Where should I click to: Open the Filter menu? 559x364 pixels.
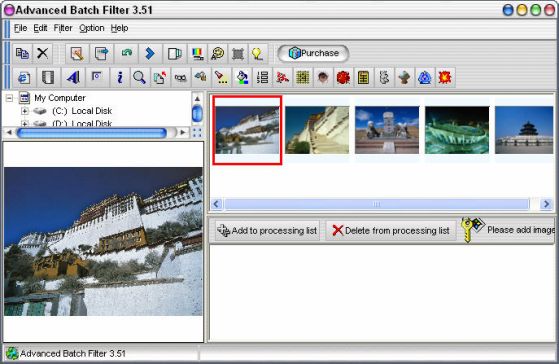click(63, 28)
